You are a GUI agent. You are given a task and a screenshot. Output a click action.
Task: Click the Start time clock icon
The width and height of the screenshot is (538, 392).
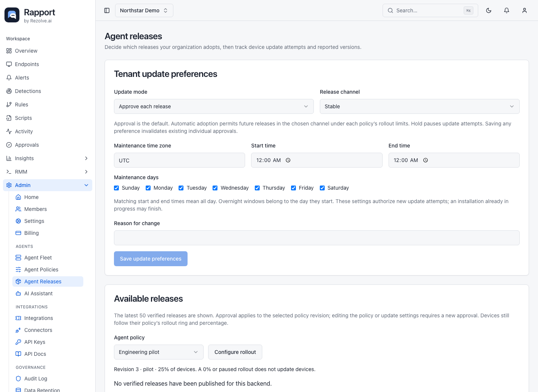288,160
